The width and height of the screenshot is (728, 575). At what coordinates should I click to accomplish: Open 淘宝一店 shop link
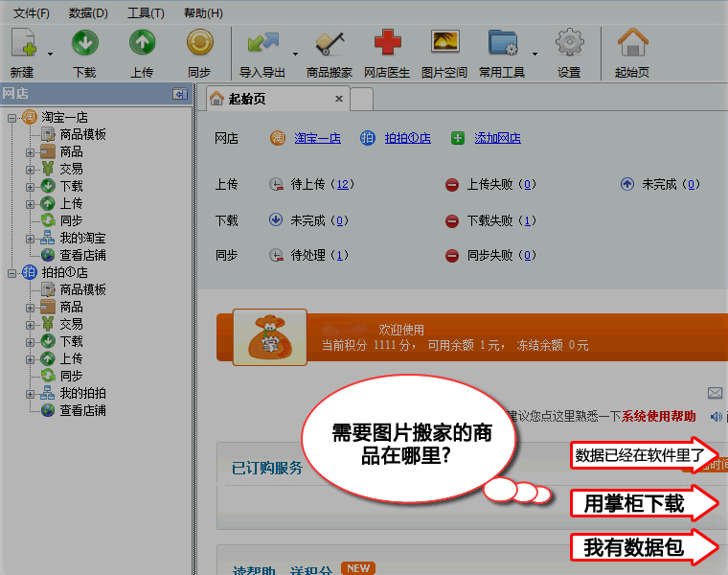(x=317, y=138)
